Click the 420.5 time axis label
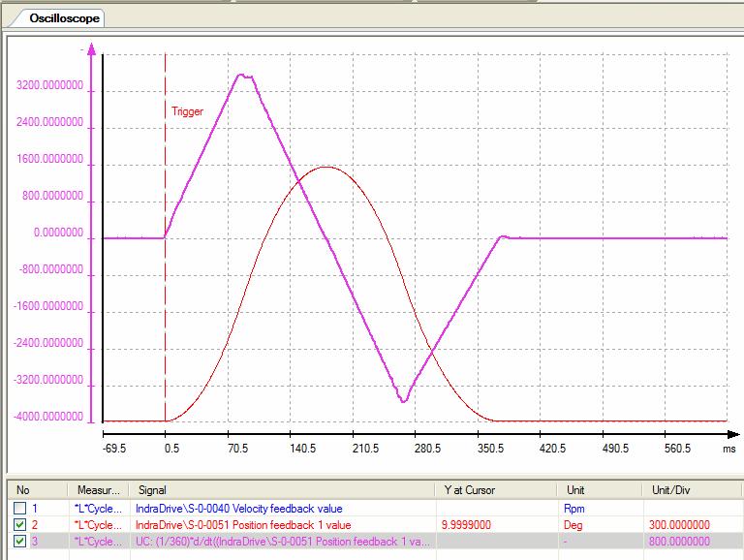The height and width of the screenshot is (560, 744). (553, 449)
